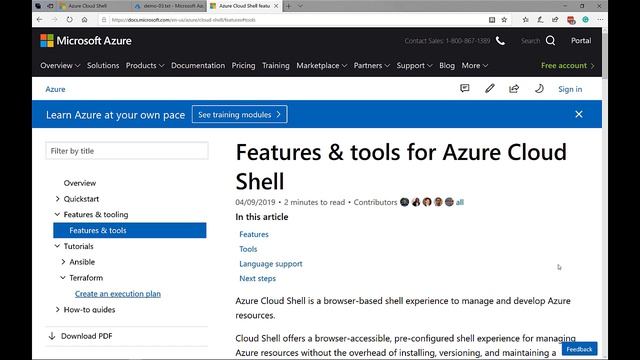Click the browser address bar URL

point(183,20)
